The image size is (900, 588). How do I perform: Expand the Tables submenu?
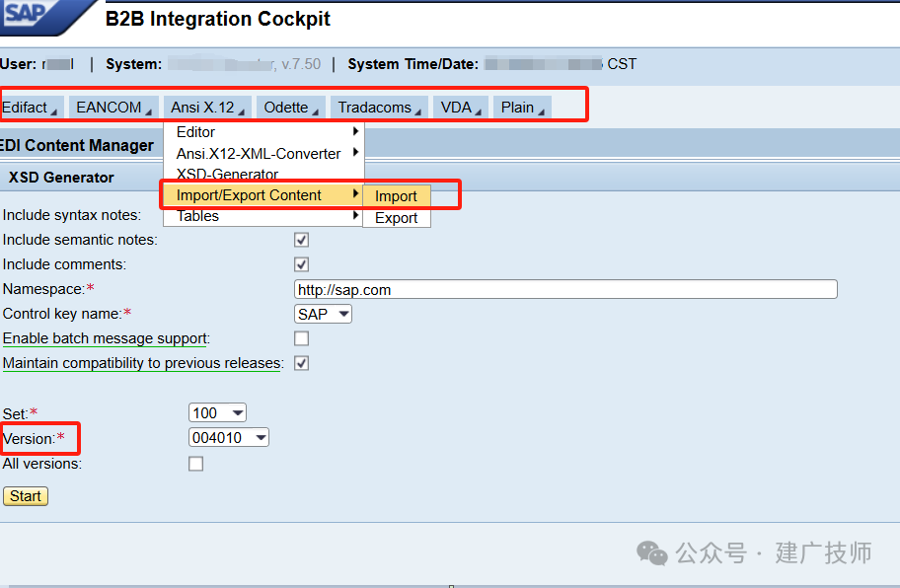coord(264,216)
